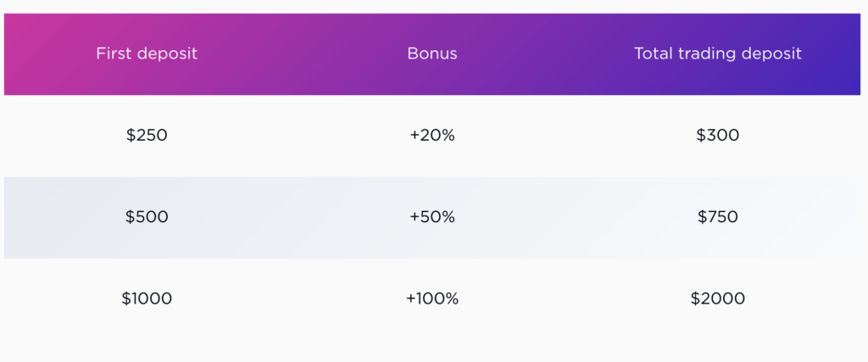Select the Bonus column header
Image resolution: width=868 pixels, height=362 pixels.
432,53
